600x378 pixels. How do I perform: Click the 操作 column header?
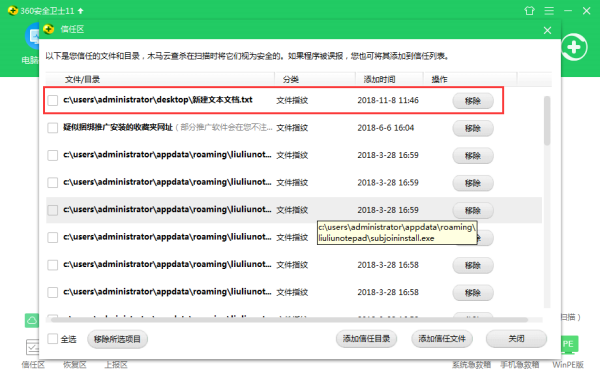coord(470,79)
